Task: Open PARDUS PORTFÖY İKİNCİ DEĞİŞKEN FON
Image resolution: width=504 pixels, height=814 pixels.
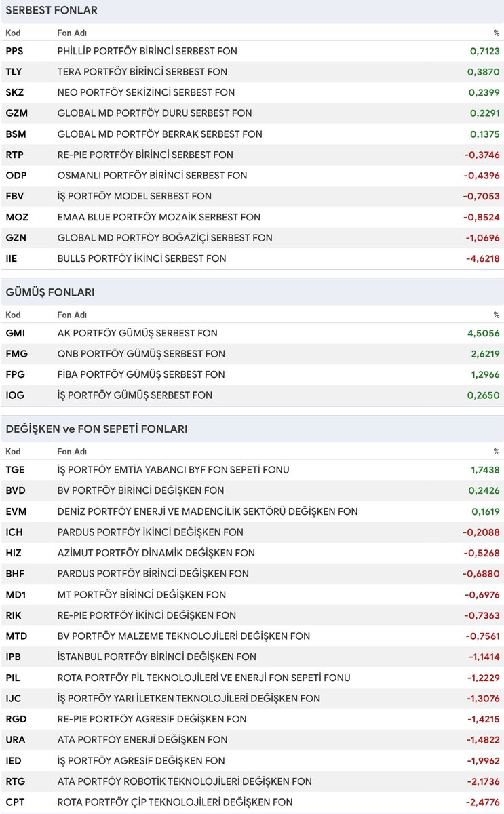Action: click(x=150, y=532)
